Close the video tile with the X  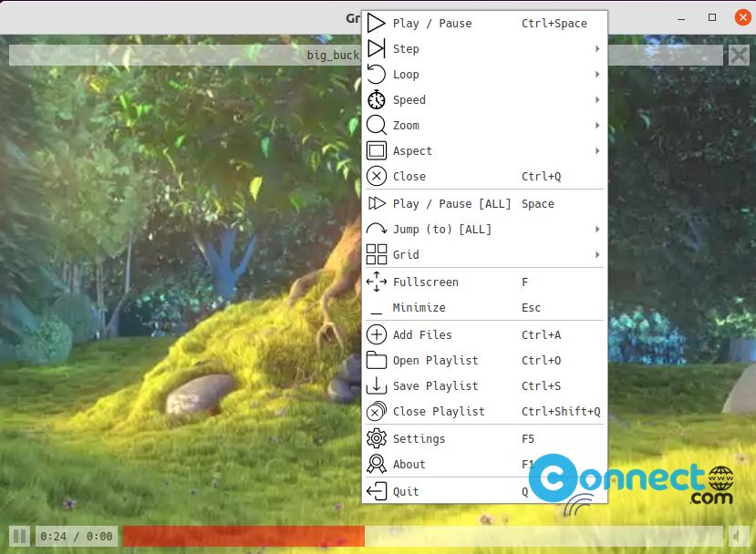click(x=738, y=55)
